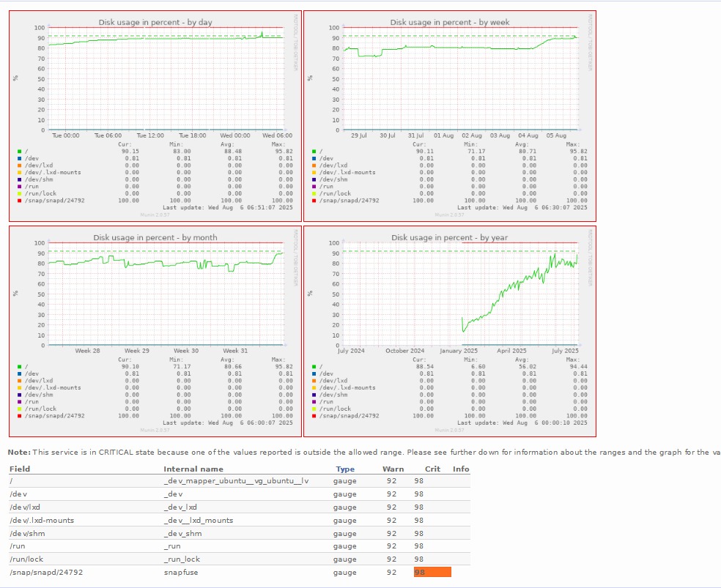
Task: Click the Field column header
Action: tap(20, 469)
